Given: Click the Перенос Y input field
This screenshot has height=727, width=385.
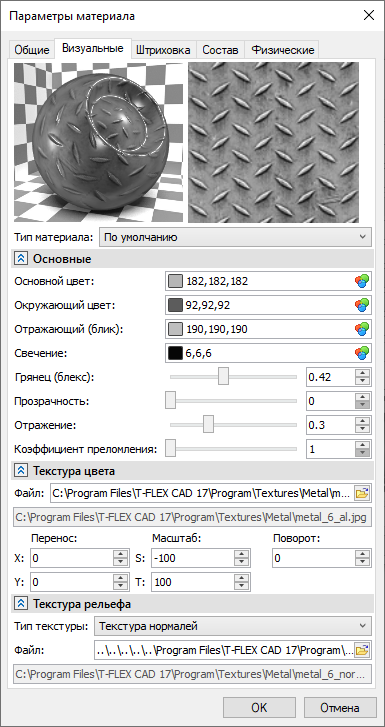Looking at the screenshot, I should (x=72, y=582).
